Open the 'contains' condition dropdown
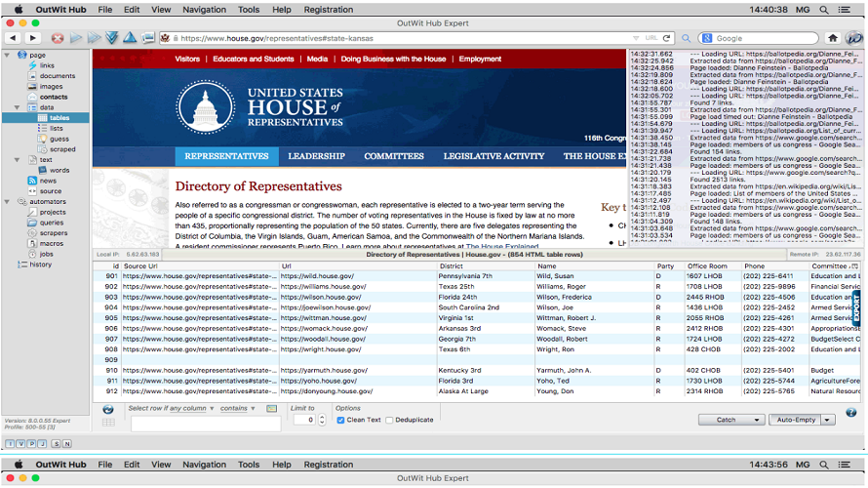This screenshot has width=868, height=488. 238,408
